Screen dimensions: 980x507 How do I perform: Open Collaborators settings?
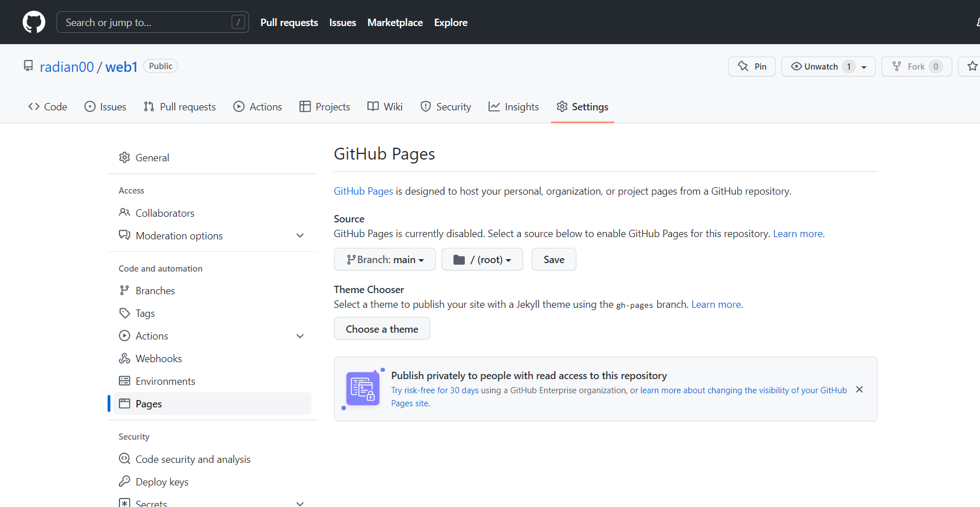pos(212,213)
